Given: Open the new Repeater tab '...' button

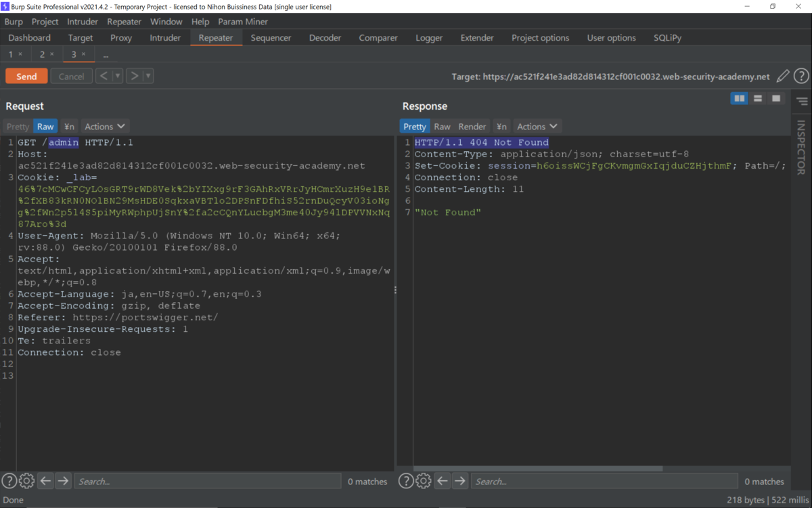Looking at the screenshot, I should point(106,54).
